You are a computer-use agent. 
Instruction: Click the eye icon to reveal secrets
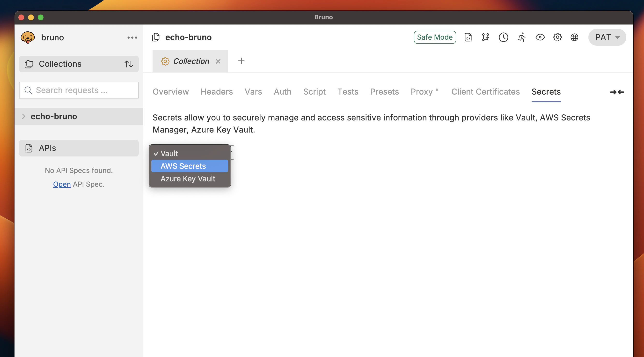coord(540,37)
